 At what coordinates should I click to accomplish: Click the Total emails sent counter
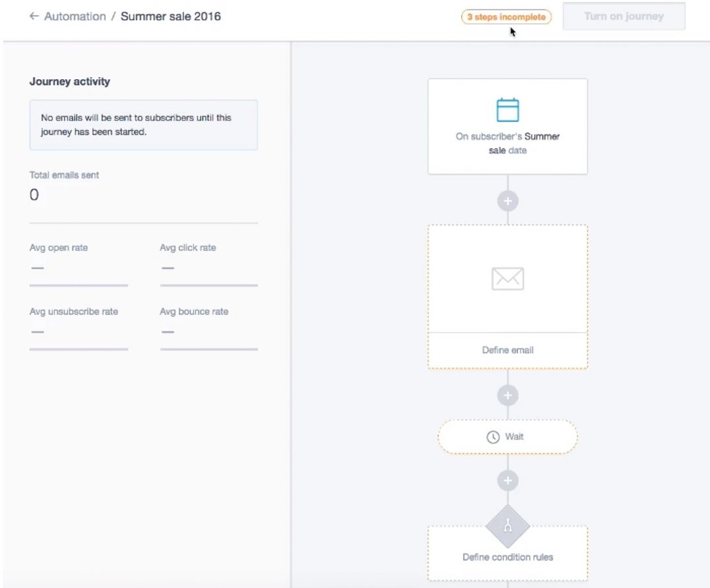point(63,185)
